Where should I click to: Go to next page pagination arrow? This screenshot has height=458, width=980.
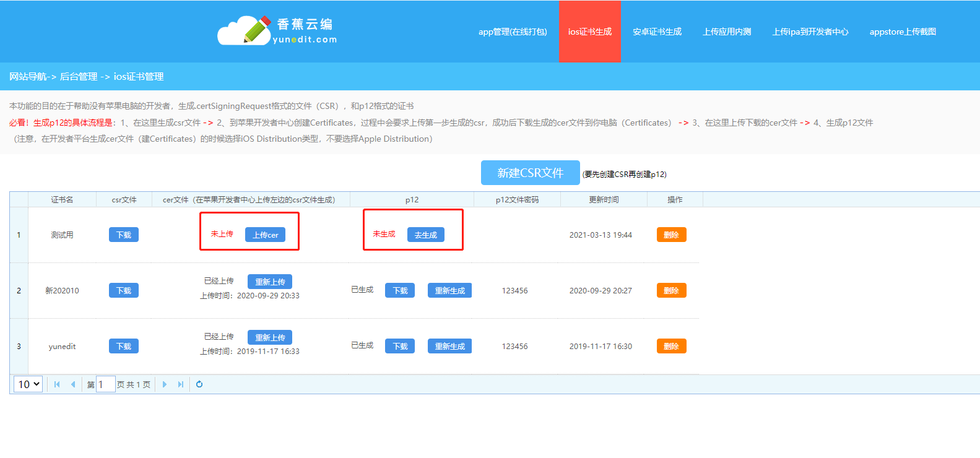click(165, 384)
